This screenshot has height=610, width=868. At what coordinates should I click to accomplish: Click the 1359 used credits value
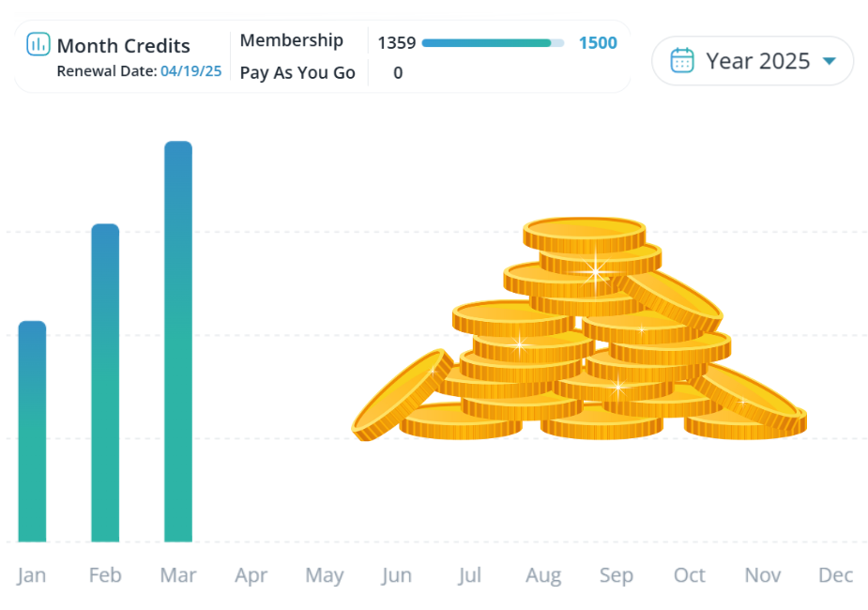[396, 43]
